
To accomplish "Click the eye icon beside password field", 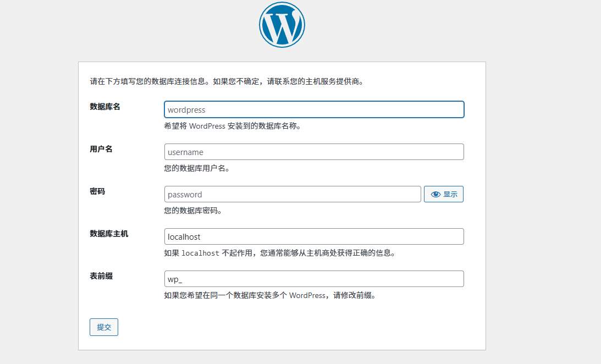I will point(436,194).
